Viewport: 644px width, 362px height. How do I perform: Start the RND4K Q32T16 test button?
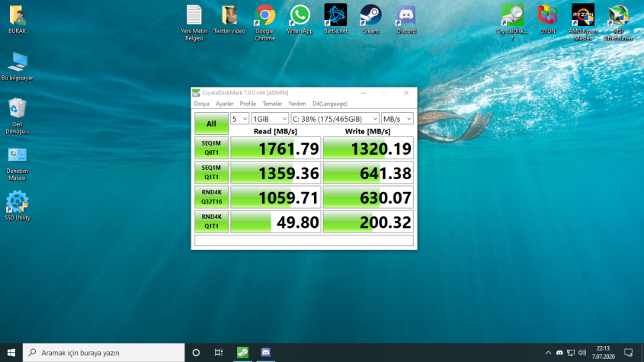coord(211,197)
